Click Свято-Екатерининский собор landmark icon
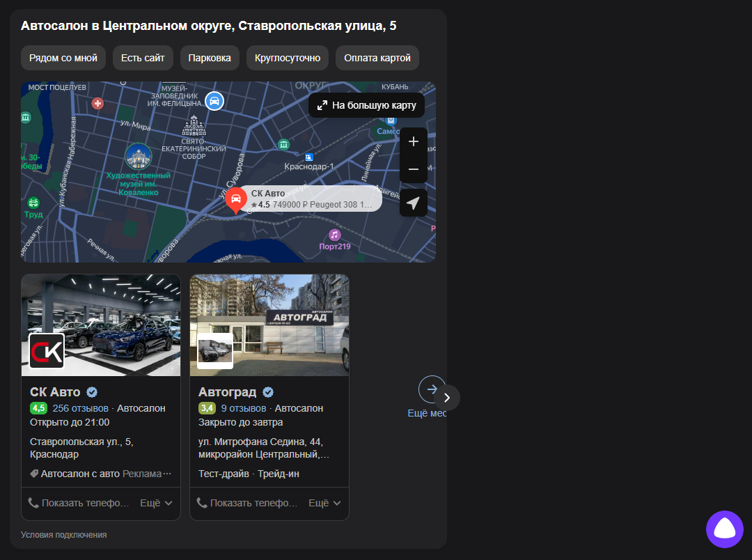752x560 pixels. click(x=194, y=125)
